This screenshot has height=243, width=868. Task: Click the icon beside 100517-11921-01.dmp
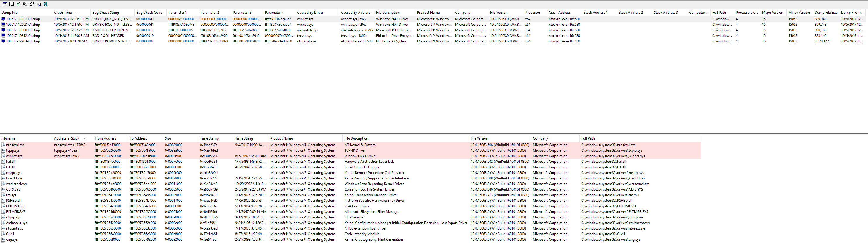[4, 19]
